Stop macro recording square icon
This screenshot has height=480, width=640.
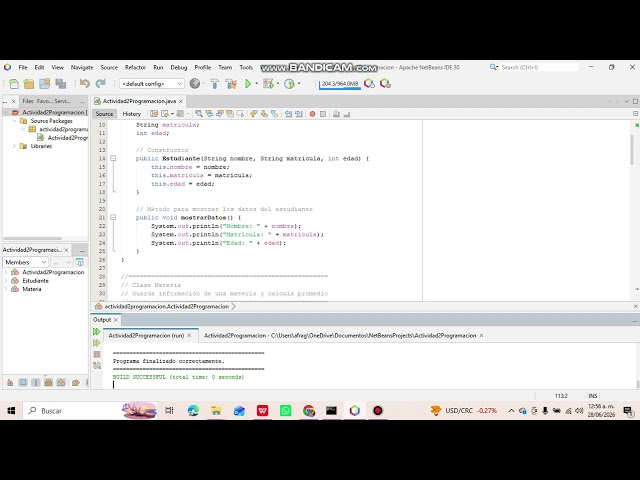(x=323, y=114)
